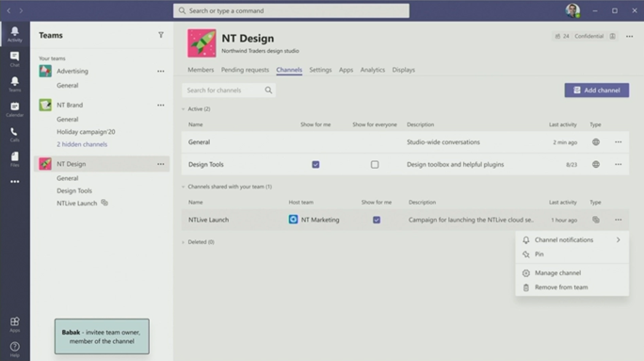Click globe type icon of Design Tools
Screen dimensions: 644x361
click(596, 164)
